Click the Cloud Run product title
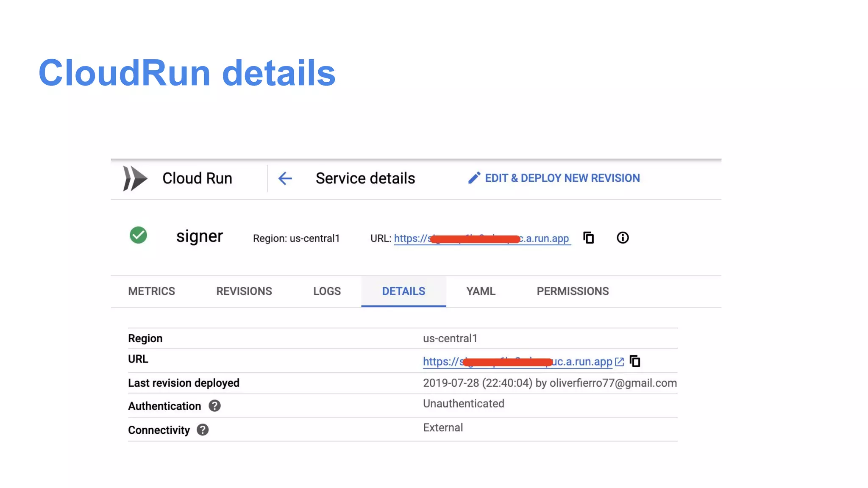 pyautogui.click(x=197, y=178)
